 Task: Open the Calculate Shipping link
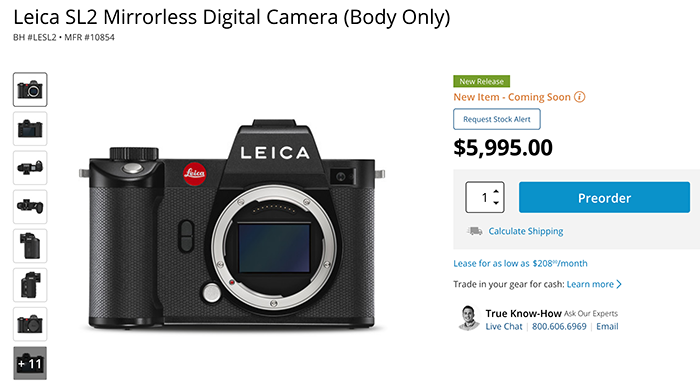point(525,231)
